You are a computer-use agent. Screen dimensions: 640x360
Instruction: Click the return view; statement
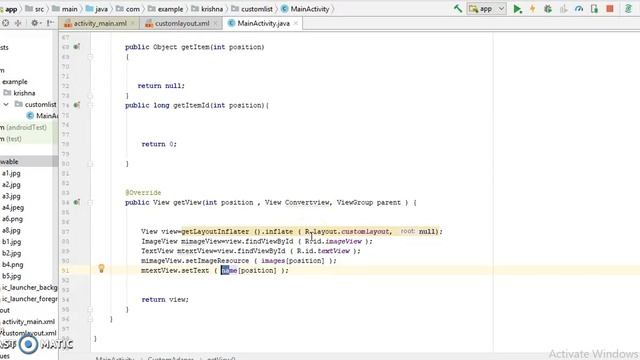(165, 300)
